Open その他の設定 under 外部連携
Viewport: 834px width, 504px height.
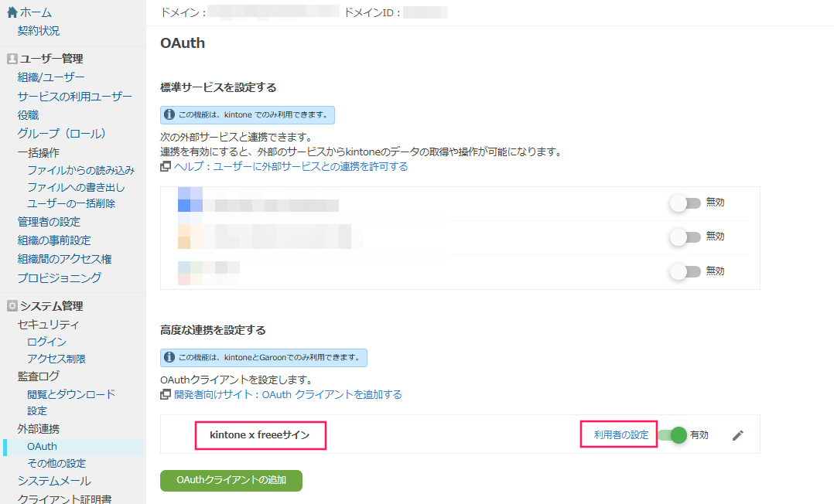click(56, 464)
